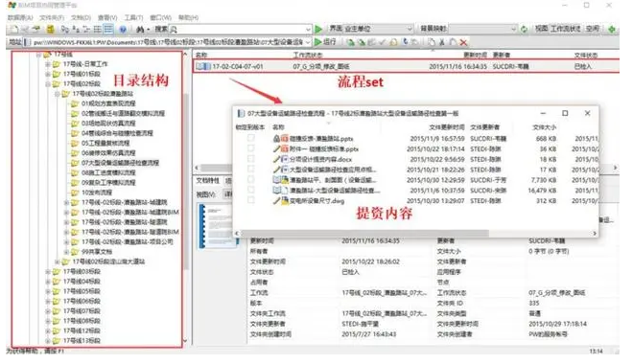The width and height of the screenshot is (633, 364).
Task: Sort the dialog by 文件更新时间 column
Action: [x=446, y=127]
